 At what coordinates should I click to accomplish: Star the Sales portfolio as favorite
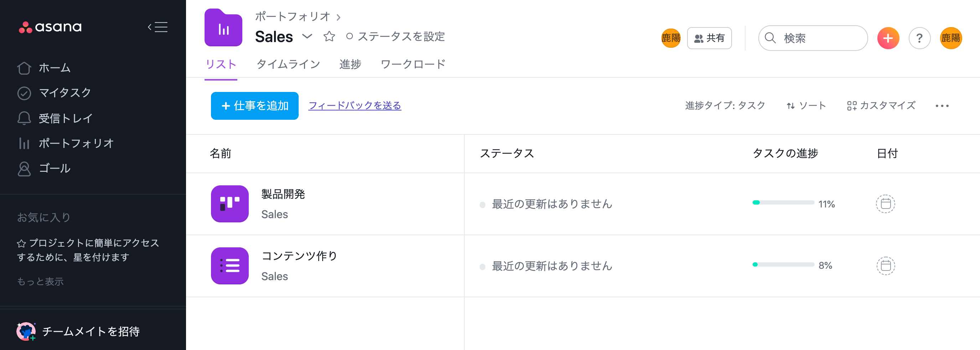tap(329, 36)
